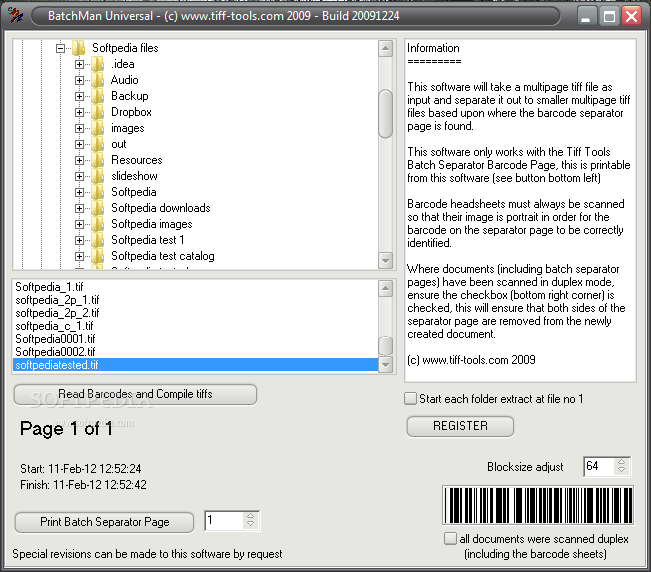Expand the Backup folder node

pyautogui.click(x=79, y=96)
